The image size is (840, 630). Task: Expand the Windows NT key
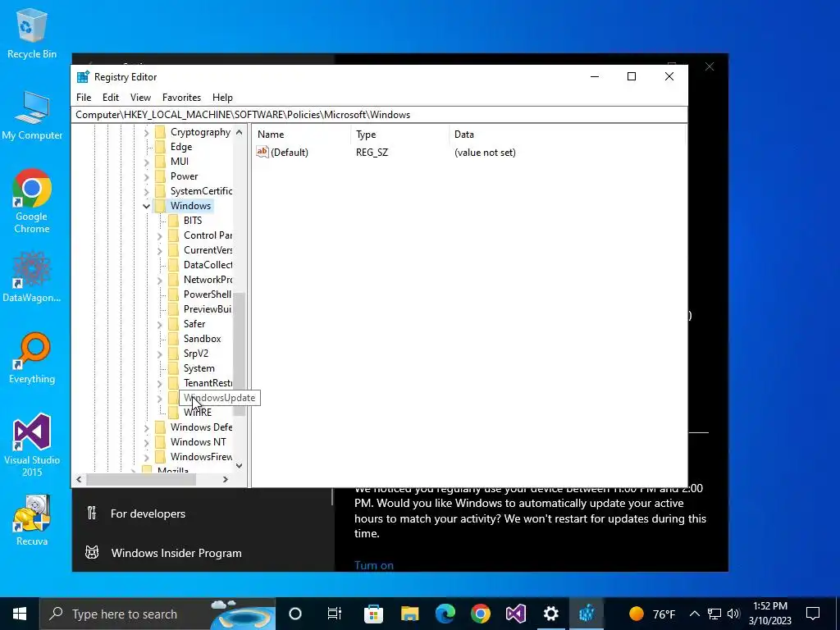146,442
